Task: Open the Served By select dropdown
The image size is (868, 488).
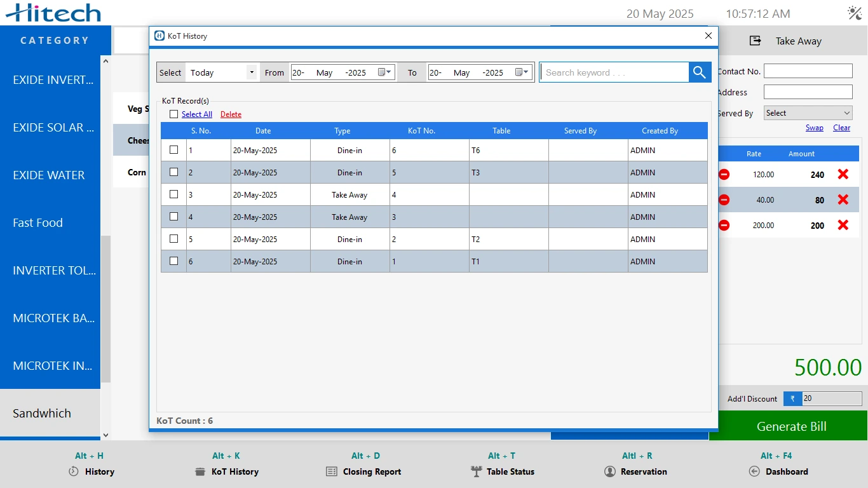Action: (807, 113)
